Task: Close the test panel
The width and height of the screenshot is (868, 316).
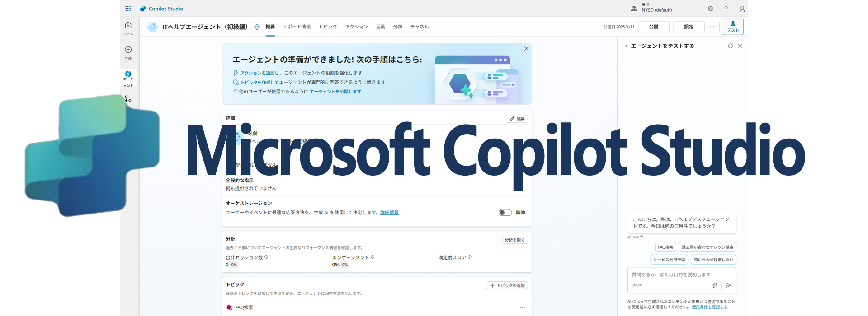Action: (740, 46)
